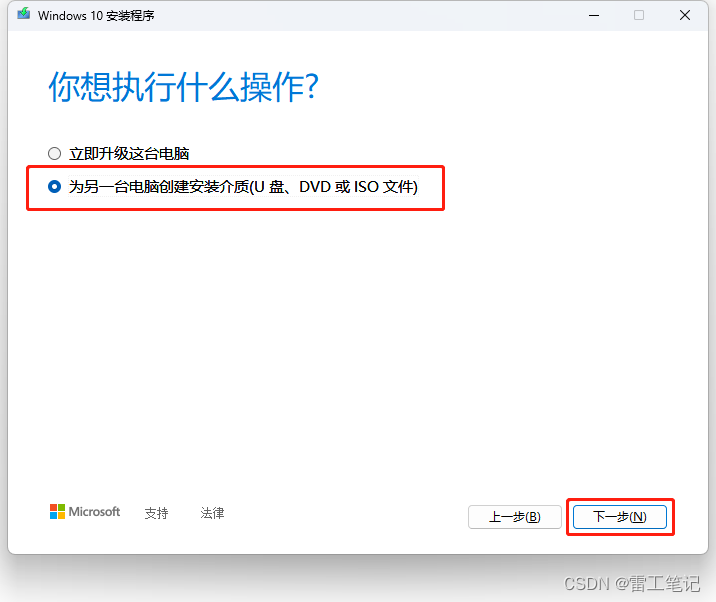
Task: Click the Microsoft logo
Action: [85, 512]
